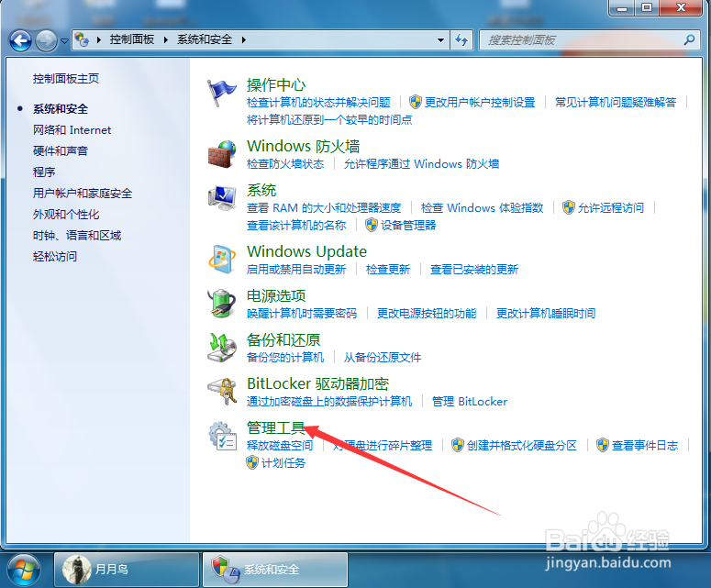Click shield icon beside 更改用户帐户控制设置

[415, 102]
